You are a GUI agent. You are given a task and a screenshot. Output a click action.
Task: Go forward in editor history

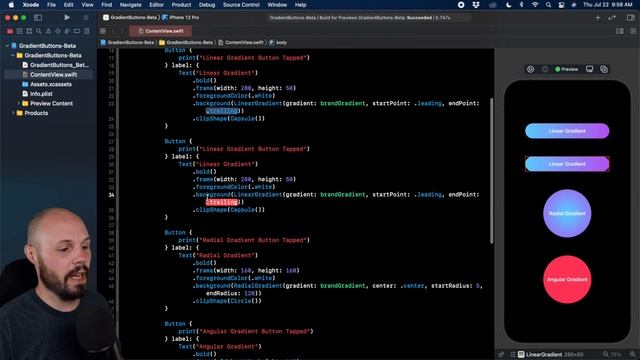122,31
